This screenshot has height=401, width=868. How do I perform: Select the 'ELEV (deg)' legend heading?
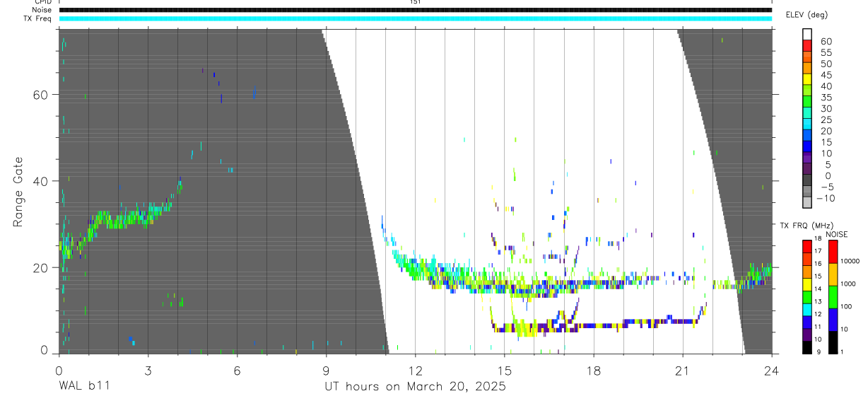[807, 15]
